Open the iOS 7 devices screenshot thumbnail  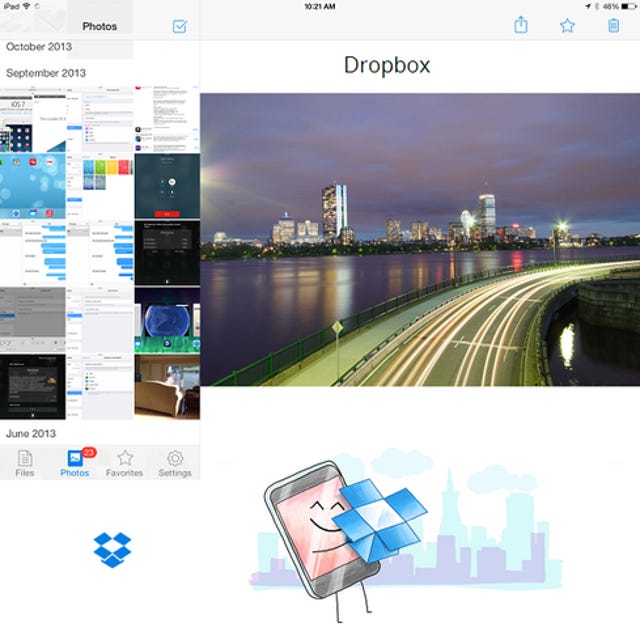click(33, 119)
